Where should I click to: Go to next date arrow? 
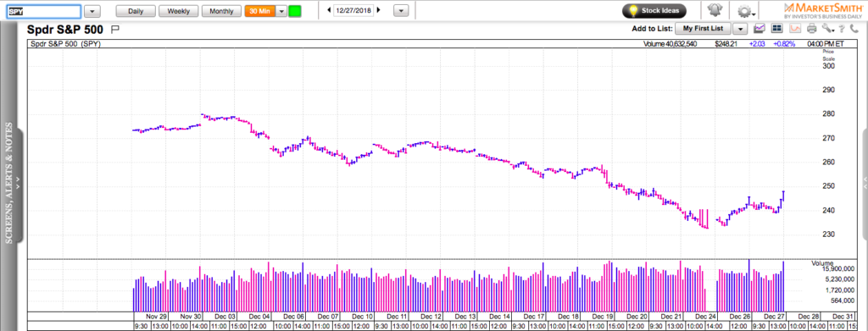(x=379, y=10)
